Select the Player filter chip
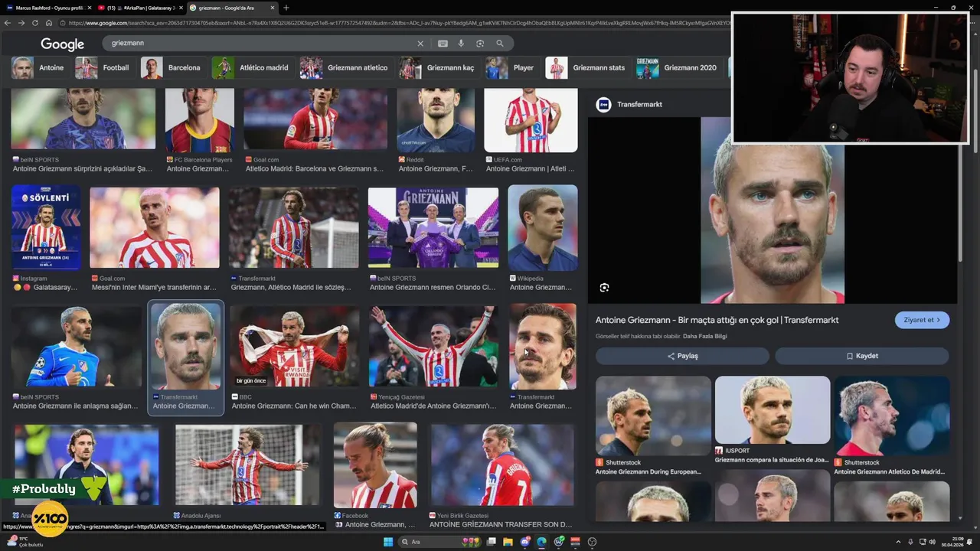The width and height of the screenshot is (980, 551). point(511,67)
